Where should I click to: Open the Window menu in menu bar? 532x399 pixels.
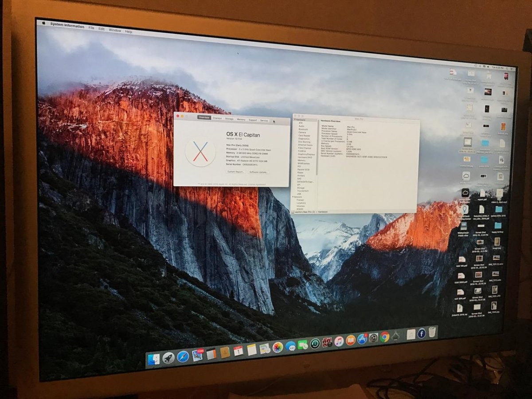click(x=115, y=30)
